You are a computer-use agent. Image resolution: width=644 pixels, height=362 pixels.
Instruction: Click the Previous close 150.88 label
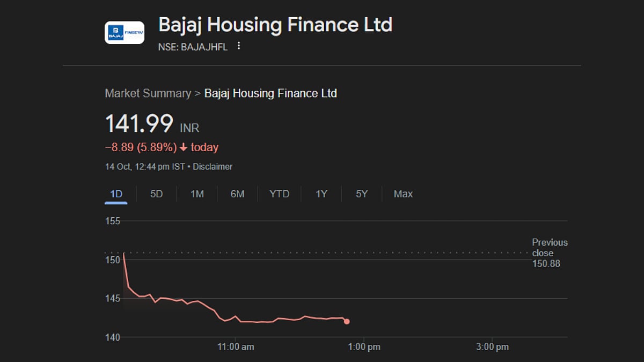pos(549,253)
